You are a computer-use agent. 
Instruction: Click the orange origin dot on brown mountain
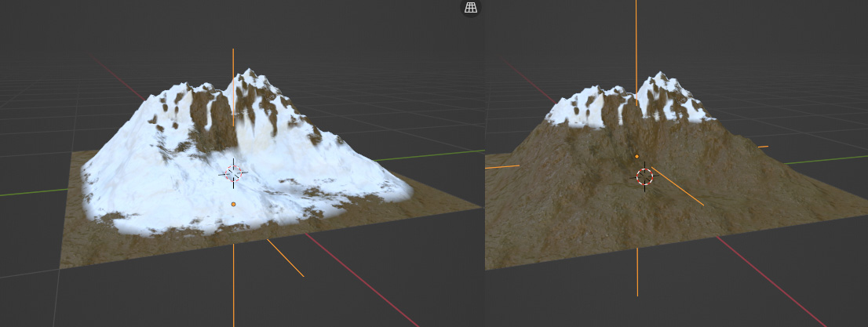point(636,157)
